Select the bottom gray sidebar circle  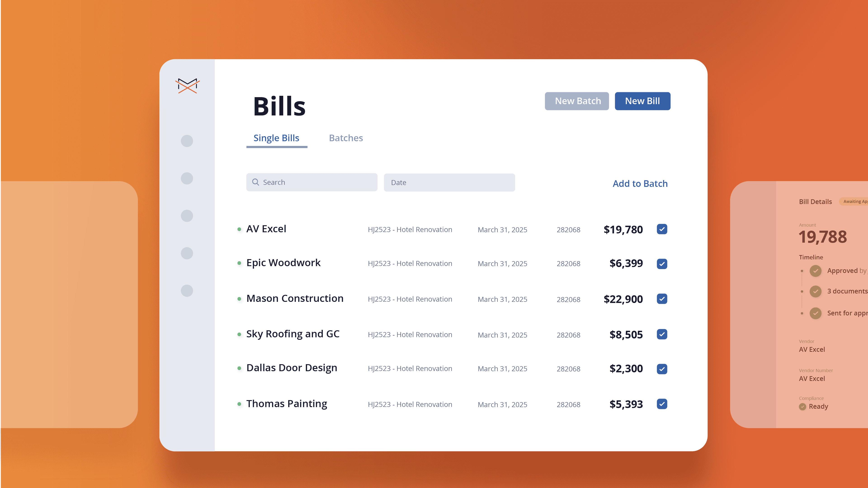(187, 291)
